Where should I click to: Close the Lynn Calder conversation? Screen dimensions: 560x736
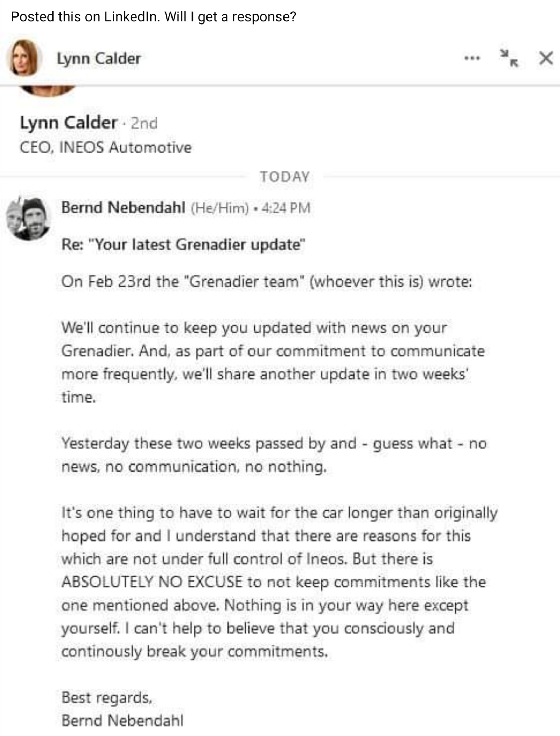(546, 58)
